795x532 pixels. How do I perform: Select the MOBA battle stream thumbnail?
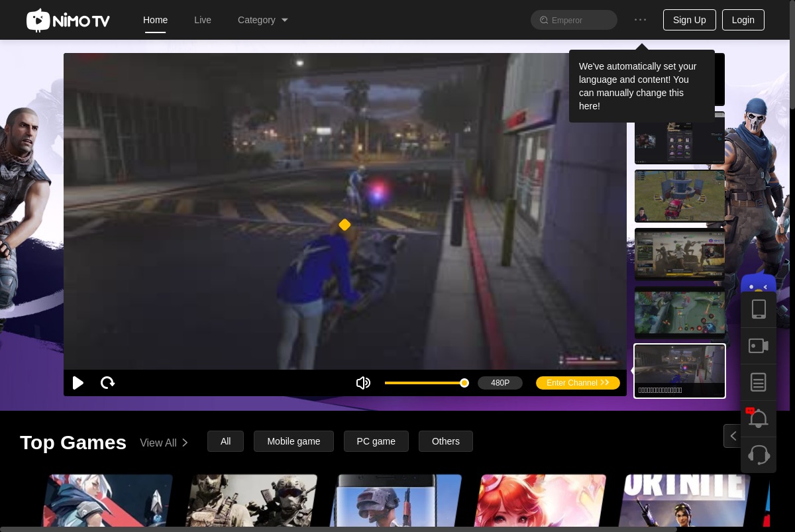click(x=680, y=313)
